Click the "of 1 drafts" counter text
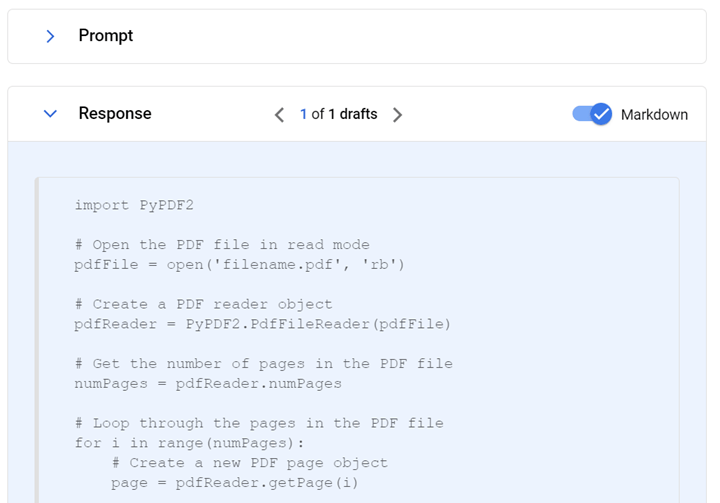Viewport: 720px width, 503px height. [345, 114]
